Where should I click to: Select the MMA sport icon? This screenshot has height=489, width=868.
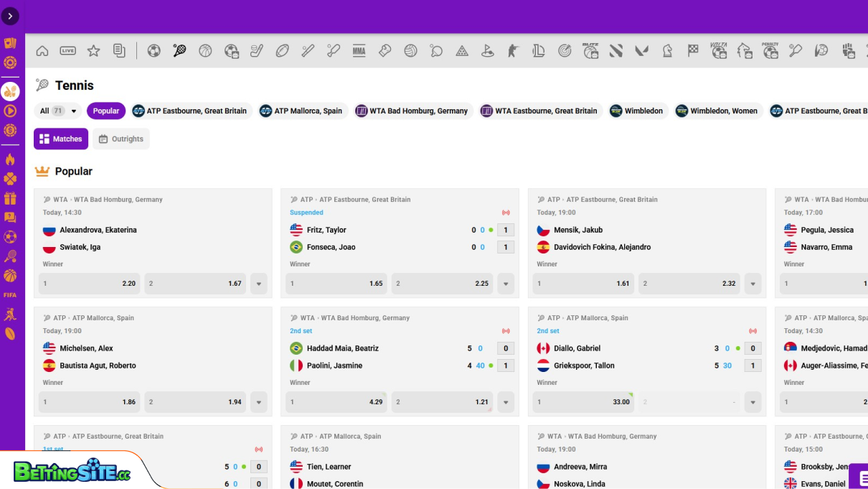click(x=359, y=51)
